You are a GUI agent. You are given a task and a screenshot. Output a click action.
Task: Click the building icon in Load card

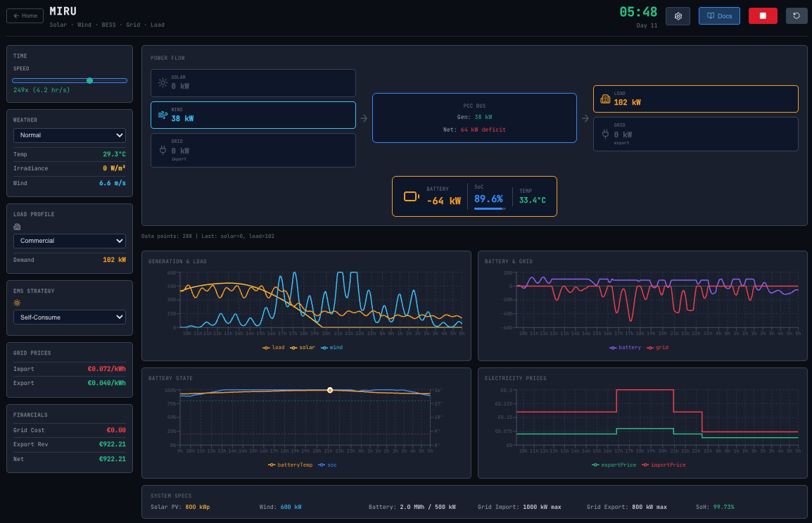pyautogui.click(x=605, y=99)
